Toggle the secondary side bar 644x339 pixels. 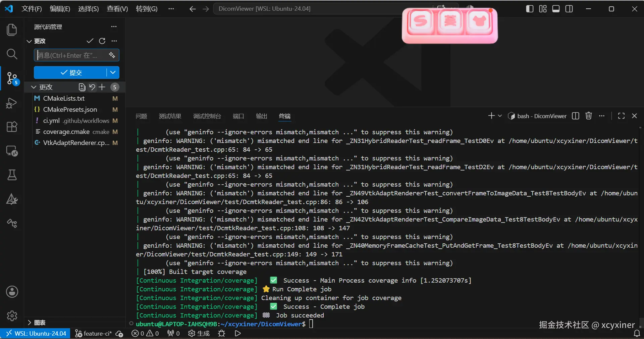click(569, 9)
